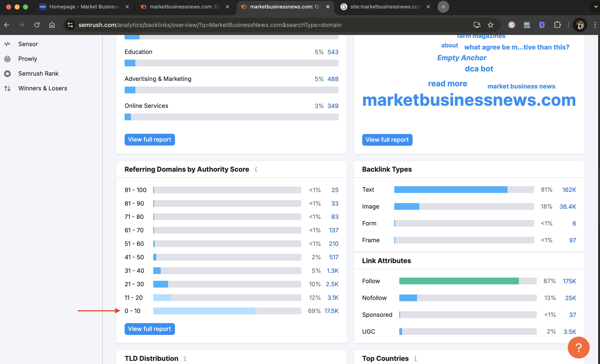Click the Text backlink type bar

[x=464, y=190]
